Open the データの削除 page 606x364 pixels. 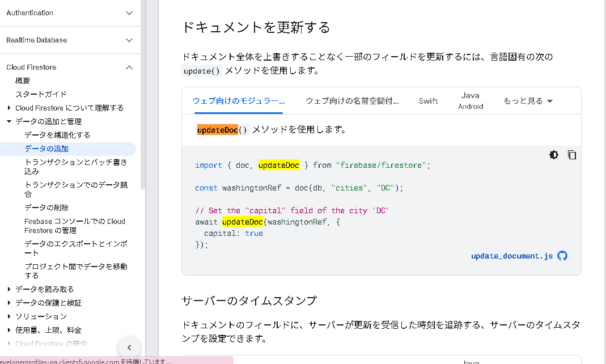pos(46,208)
